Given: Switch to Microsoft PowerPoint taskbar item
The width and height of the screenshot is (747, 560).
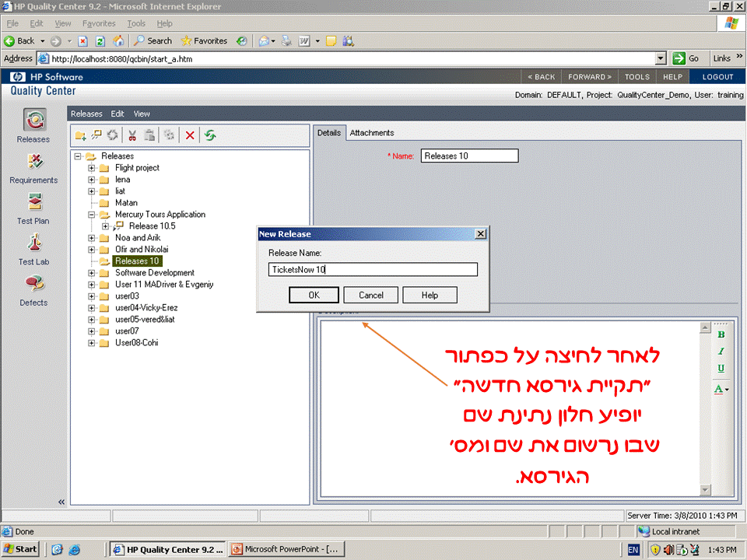Looking at the screenshot, I should click(286, 549).
